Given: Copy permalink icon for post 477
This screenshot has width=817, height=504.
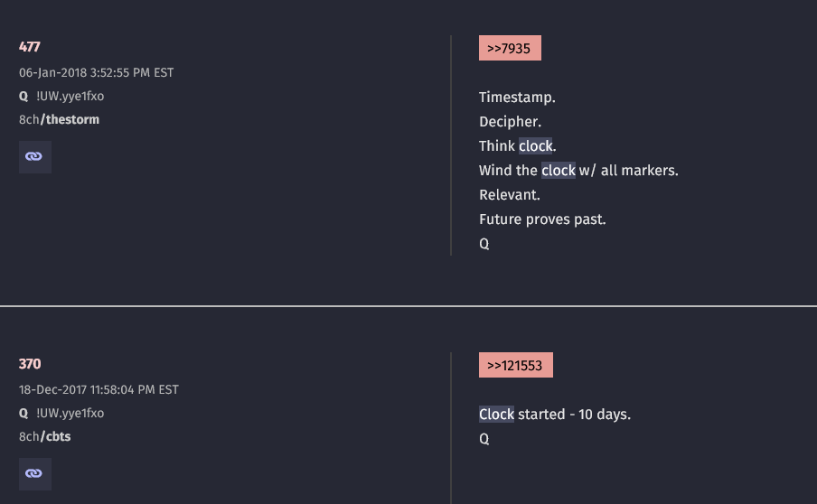Looking at the screenshot, I should tap(35, 157).
